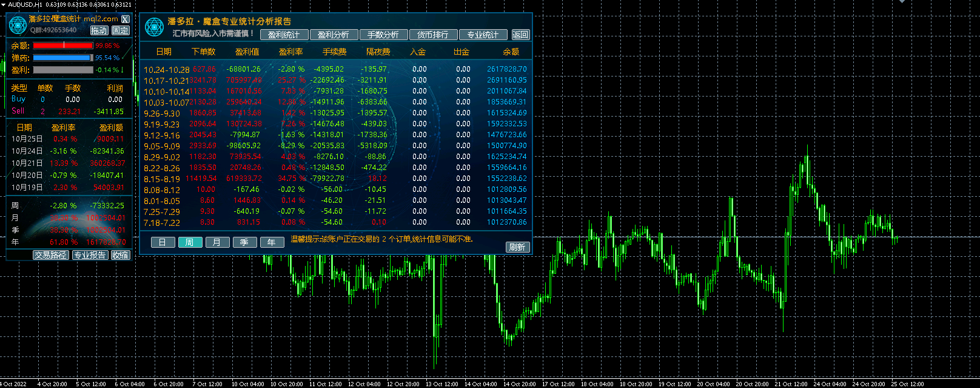Viewport: 980px width, 388px height.
Task: Open the AUDUSD,H1 chart dropdown arrow
Action: click(x=3, y=4)
